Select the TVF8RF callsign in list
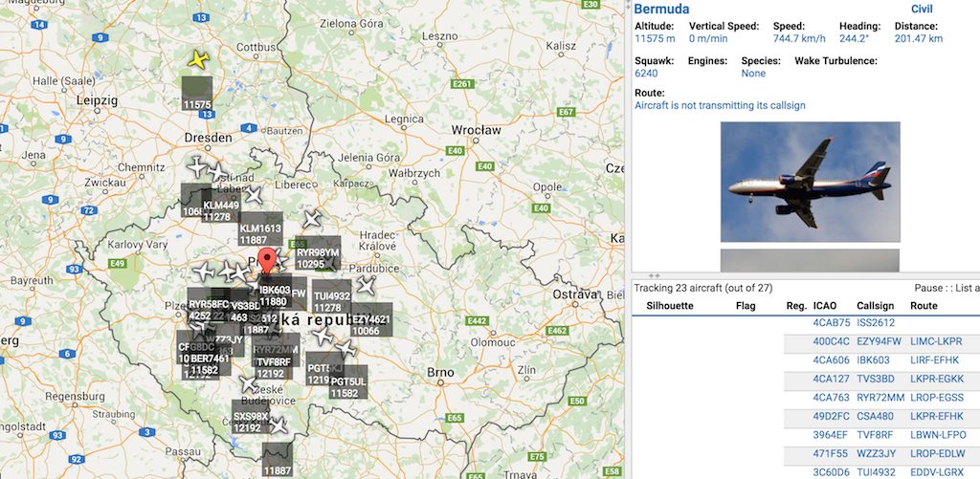 click(877, 435)
